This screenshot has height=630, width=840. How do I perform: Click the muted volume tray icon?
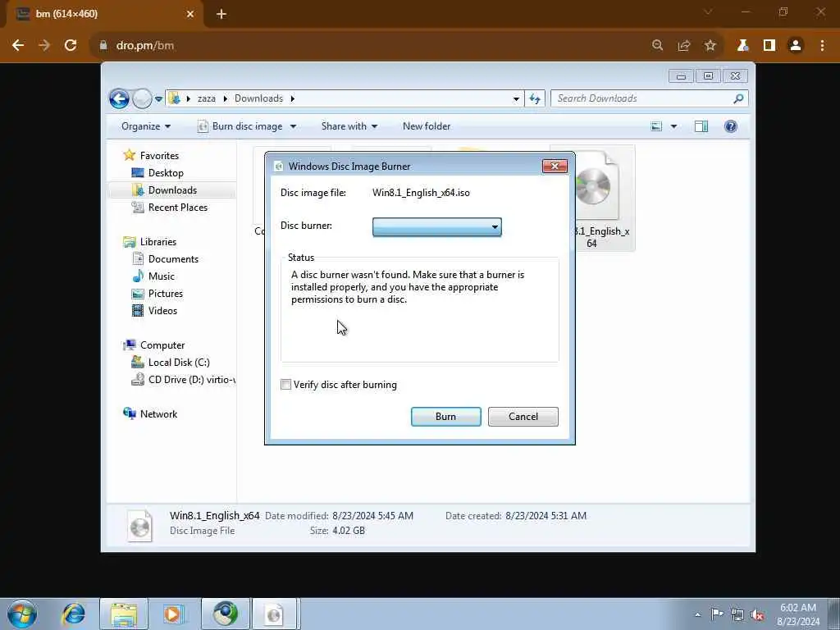tap(757, 614)
